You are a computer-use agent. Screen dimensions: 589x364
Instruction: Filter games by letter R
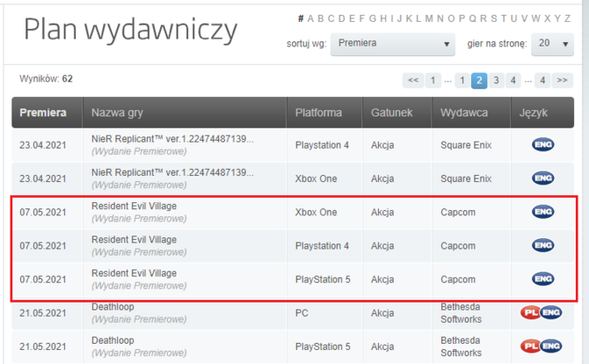(484, 18)
